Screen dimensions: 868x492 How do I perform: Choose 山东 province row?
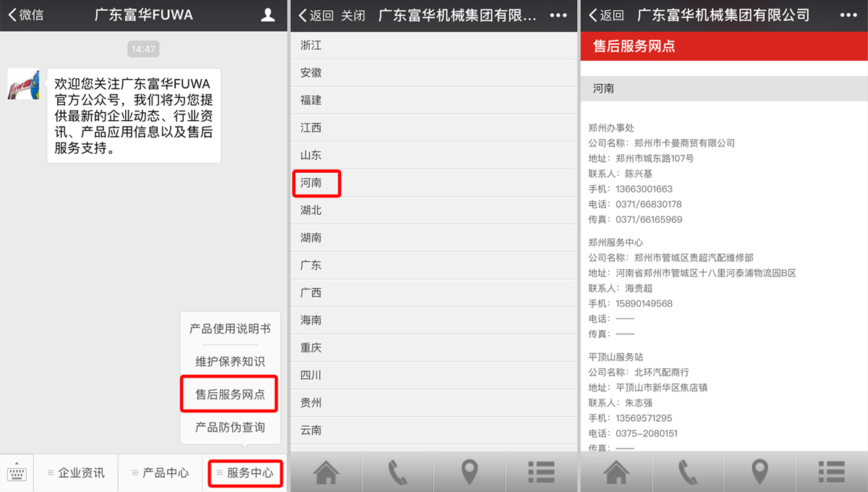(x=434, y=156)
